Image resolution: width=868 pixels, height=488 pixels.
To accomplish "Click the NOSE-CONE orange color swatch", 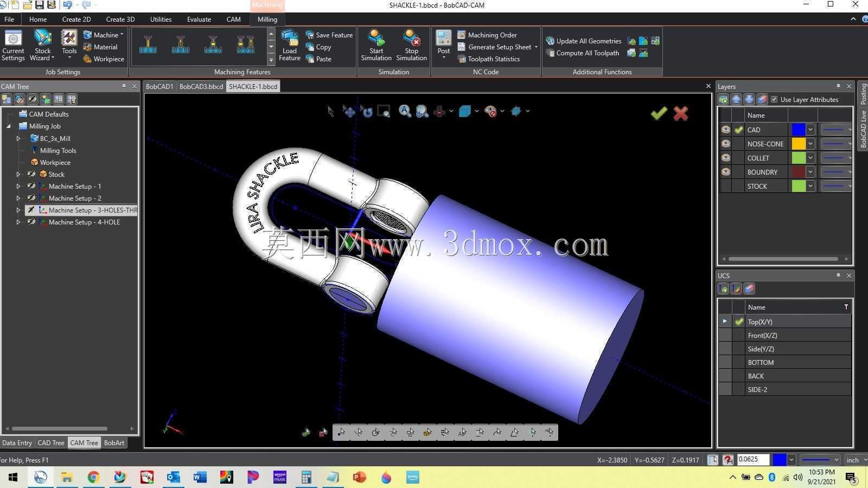I will click(x=799, y=144).
